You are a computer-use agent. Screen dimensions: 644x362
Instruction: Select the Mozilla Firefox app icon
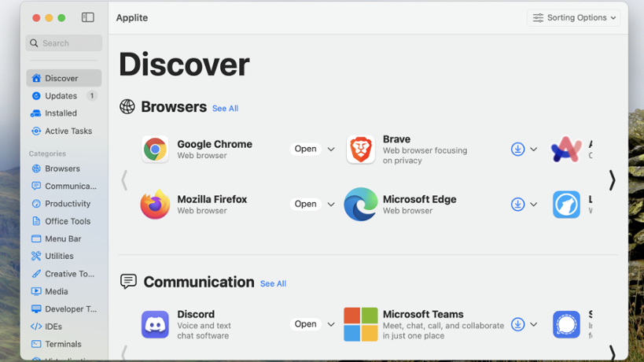[x=155, y=205]
